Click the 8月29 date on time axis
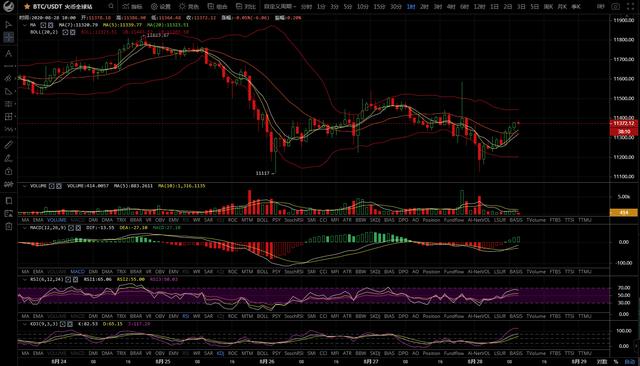The image size is (640, 366). tap(579, 362)
